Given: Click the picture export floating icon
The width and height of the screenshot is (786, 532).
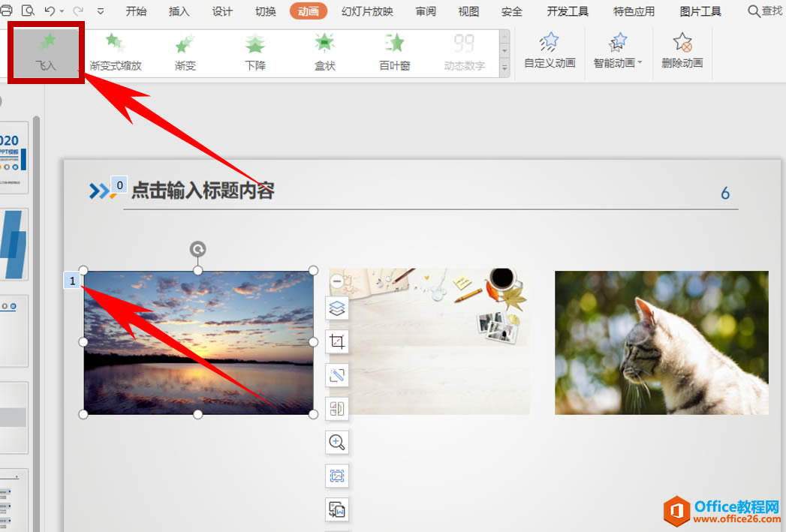Looking at the screenshot, I should click(337, 509).
